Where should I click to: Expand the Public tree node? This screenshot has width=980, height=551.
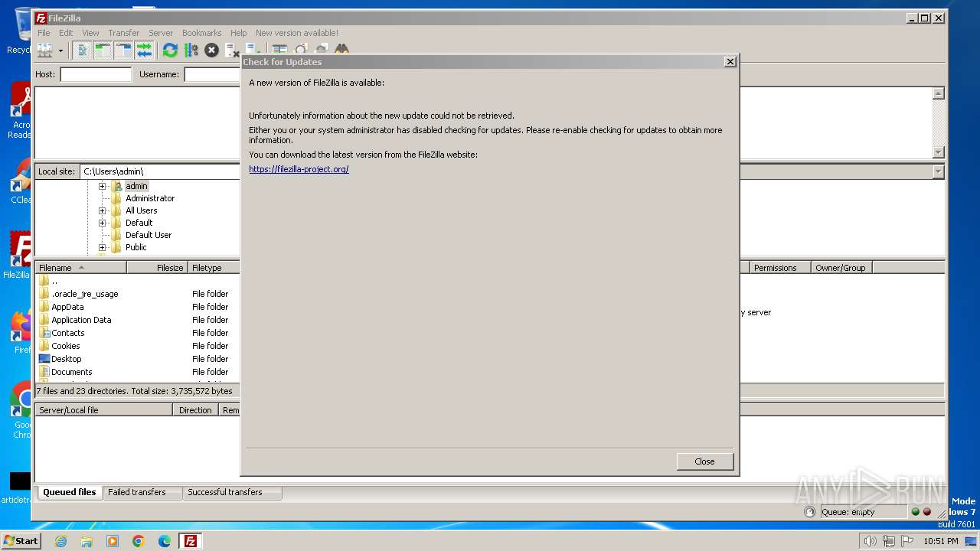[x=102, y=247]
